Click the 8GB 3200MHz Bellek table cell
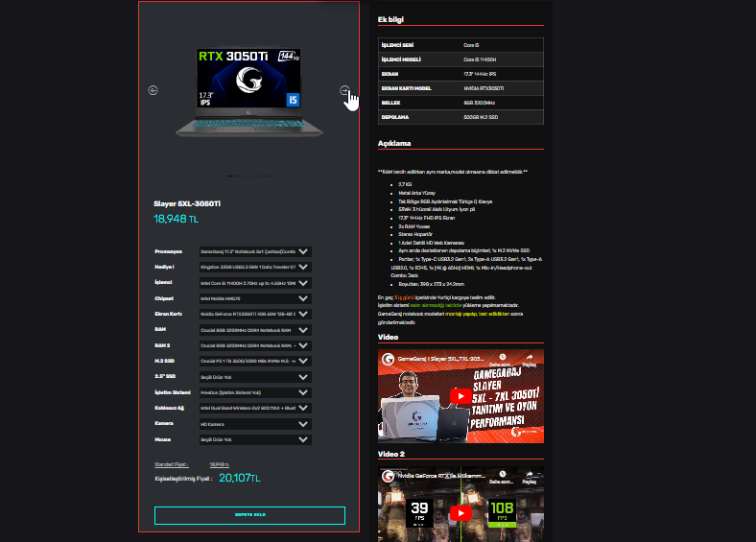This screenshot has width=756, height=542. point(480,103)
